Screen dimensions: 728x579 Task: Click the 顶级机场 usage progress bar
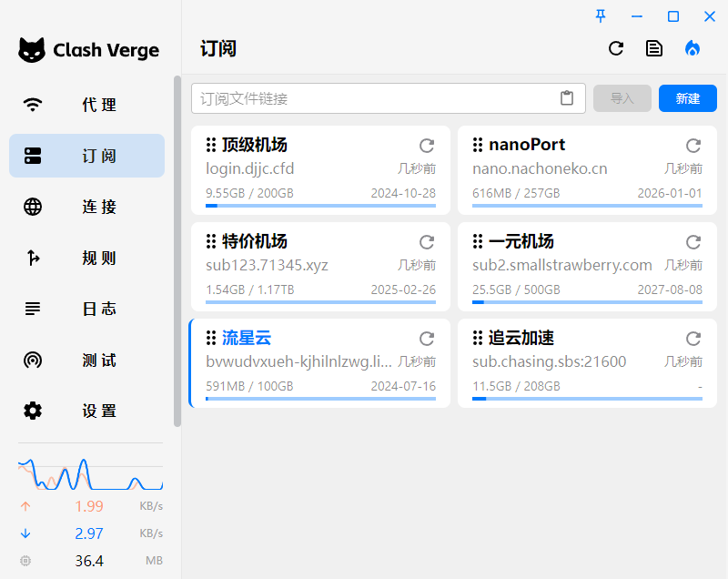(x=321, y=206)
